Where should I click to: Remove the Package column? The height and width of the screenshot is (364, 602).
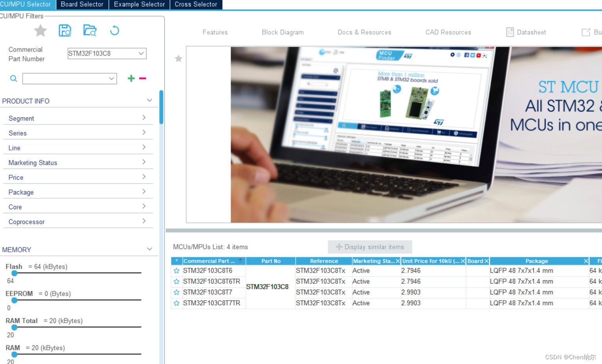click(x=586, y=261)
